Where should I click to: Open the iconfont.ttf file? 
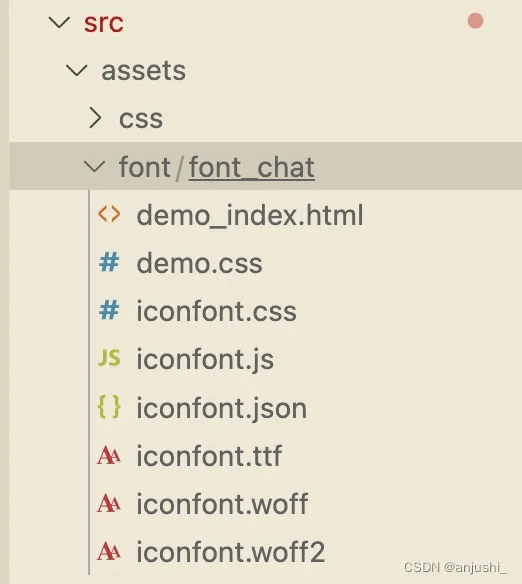pyautogui.click(x=209, y=456)
